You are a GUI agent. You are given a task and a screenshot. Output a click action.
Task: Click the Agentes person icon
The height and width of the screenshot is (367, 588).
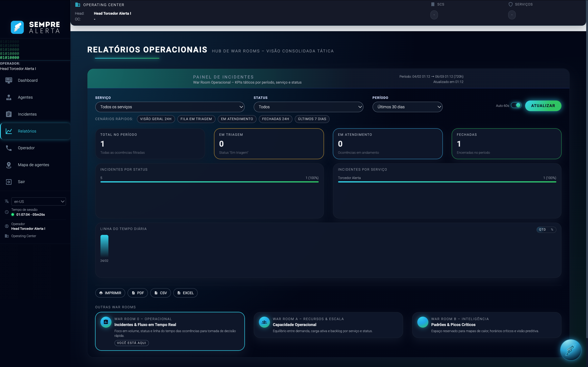tap(9, 97)
